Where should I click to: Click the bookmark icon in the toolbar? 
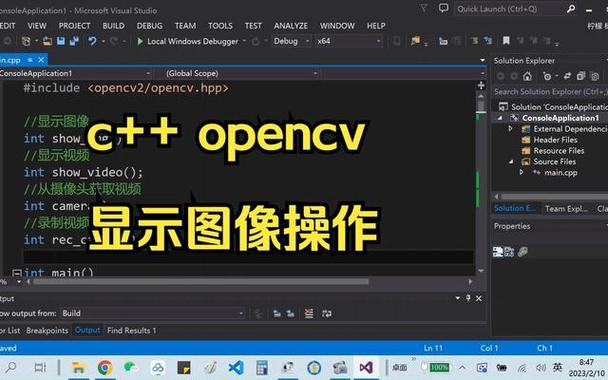click(x=506, y=40)
